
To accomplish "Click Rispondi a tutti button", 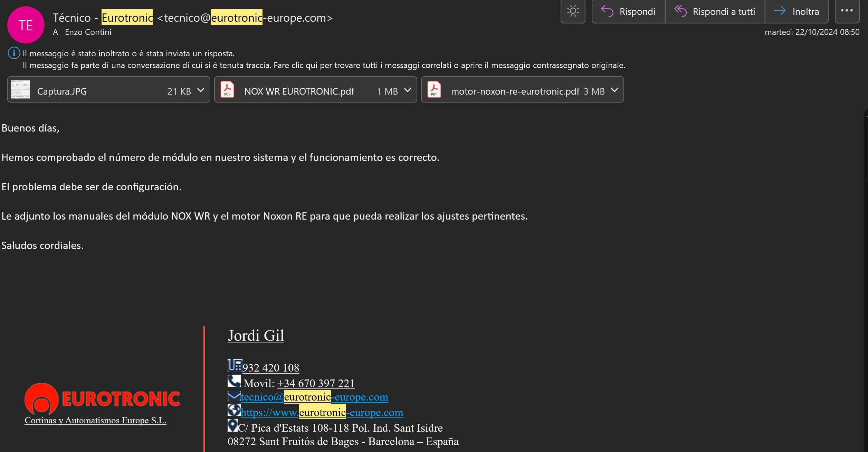I will [x=715, y=11].
